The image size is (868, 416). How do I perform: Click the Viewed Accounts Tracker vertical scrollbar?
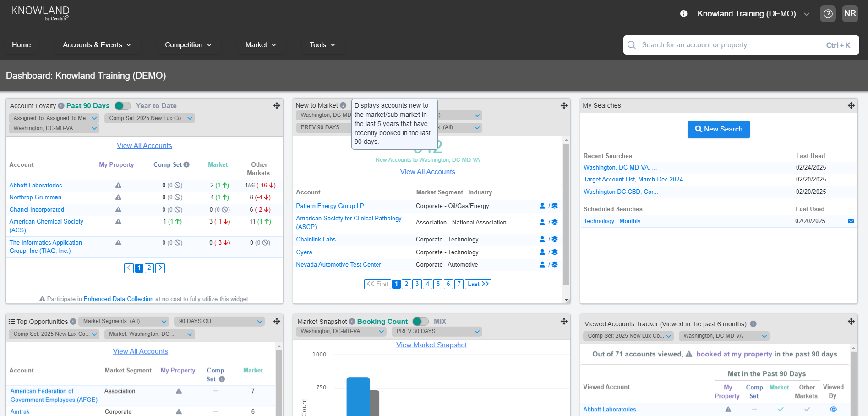pos(853,385)
